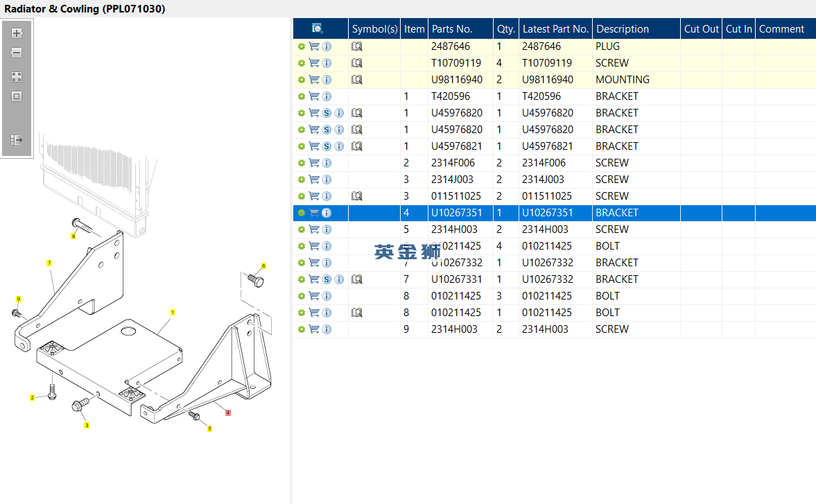
Task: Click the S supersession icon for U45976821
Action: tap(327, 146)
